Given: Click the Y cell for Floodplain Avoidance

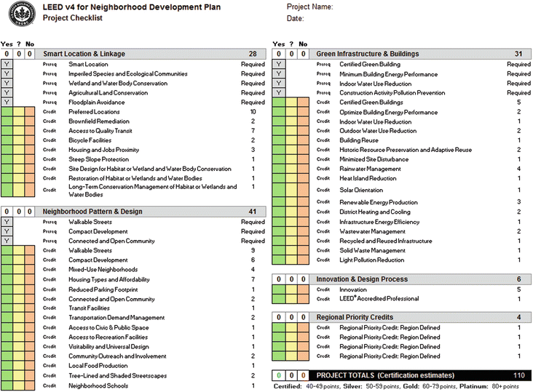Looking at the screenshot, I should [7, 102].
